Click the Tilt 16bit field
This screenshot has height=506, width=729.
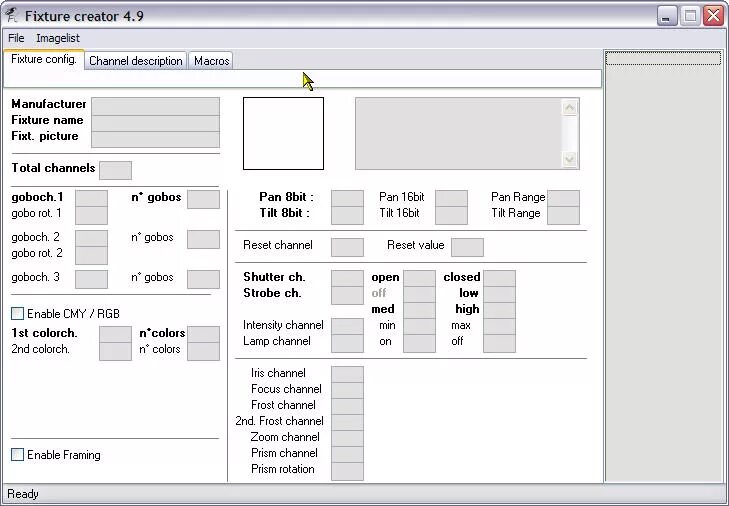(x=451, y=215)
